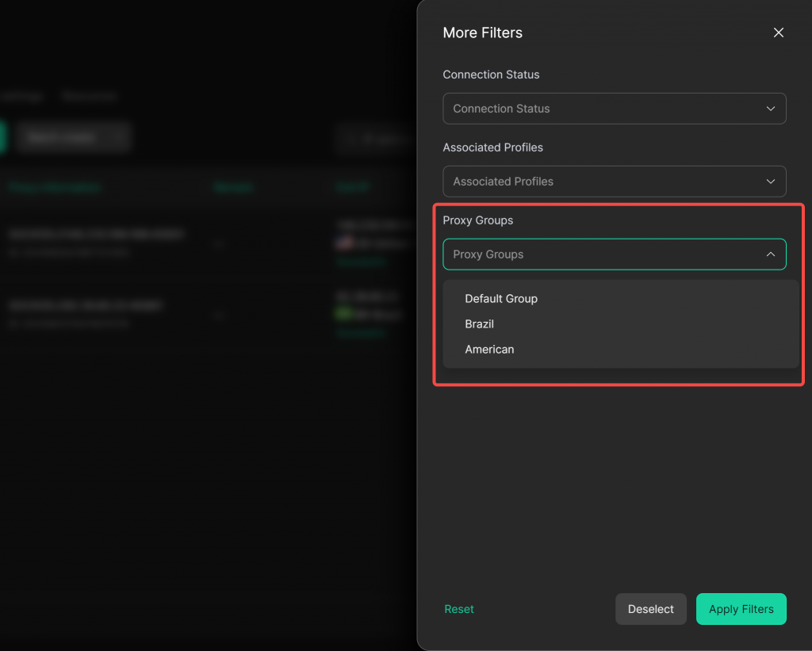Screen dimensions: 812x651
Task: Click the green Reset link
Action: click(x=459, y=609)
